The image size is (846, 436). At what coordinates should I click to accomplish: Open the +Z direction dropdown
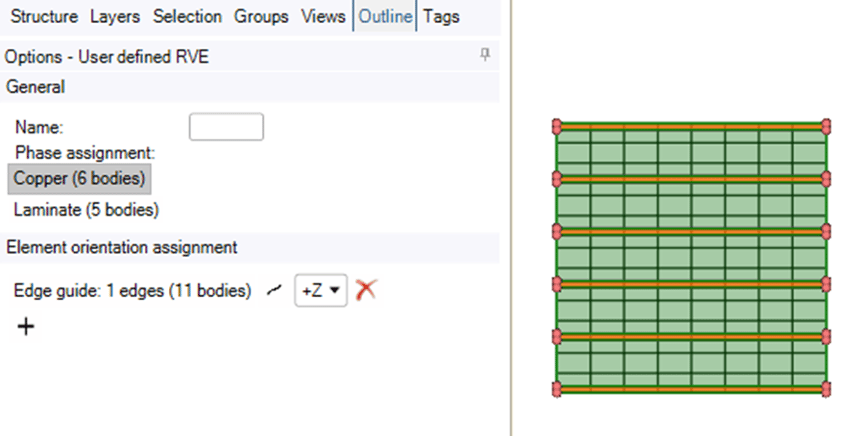(x=320, y=291)
